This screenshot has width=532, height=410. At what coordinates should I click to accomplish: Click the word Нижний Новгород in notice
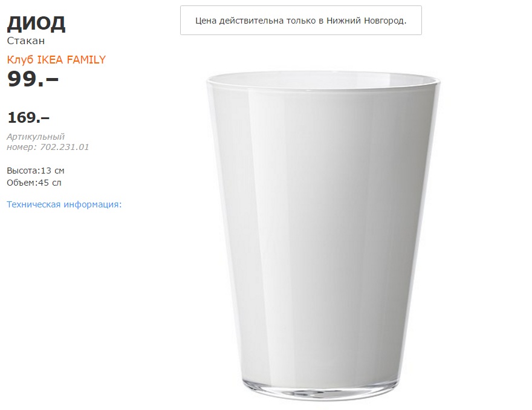366,21
